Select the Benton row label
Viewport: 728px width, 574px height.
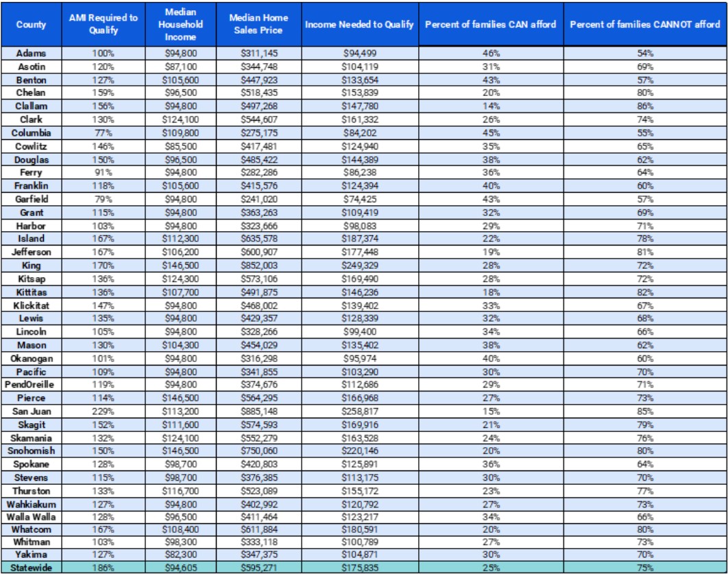31,80
